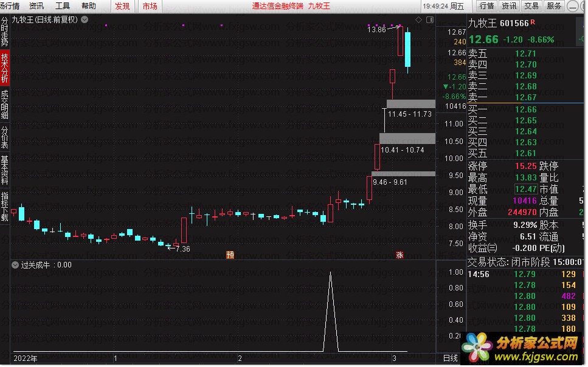The width and height of the screenshot is (588, 367).
Task: Minimize the window with the round button
Action: (572, 6)
